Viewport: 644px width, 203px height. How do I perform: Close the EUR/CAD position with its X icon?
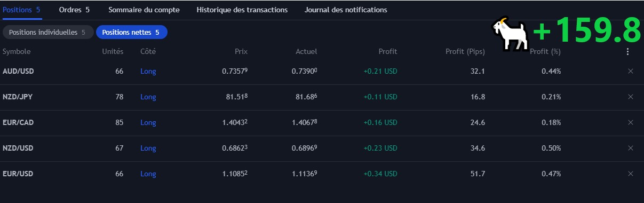(x=631, y=122)
